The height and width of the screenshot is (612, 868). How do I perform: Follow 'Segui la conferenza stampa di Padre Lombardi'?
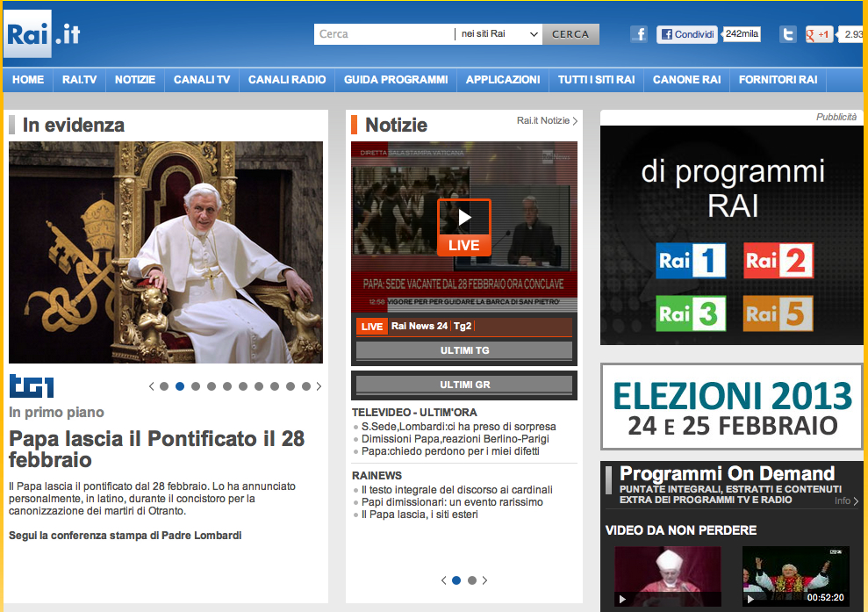click(x=126, y=536)
